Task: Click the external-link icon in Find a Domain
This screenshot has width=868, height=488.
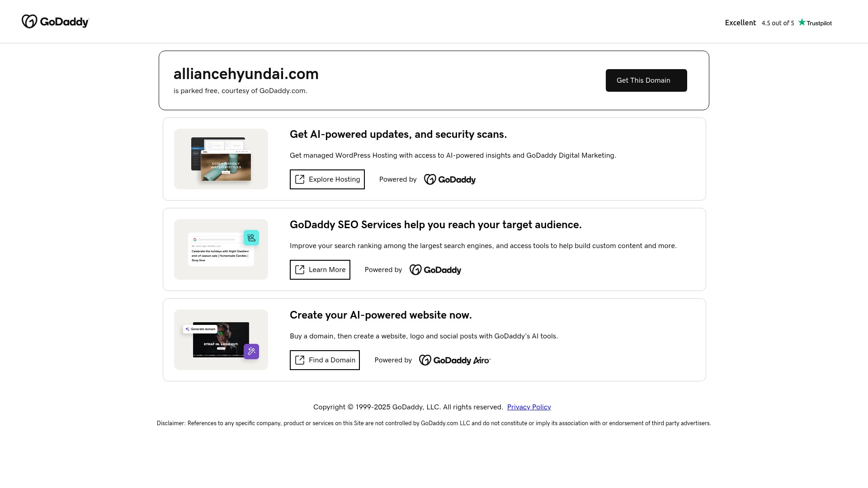Action: (x=300, y=360)
